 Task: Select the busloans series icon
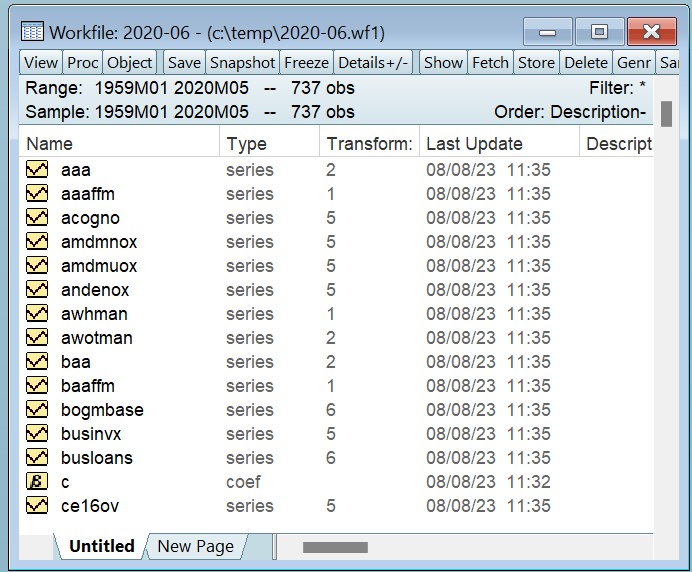click(37, 458)
